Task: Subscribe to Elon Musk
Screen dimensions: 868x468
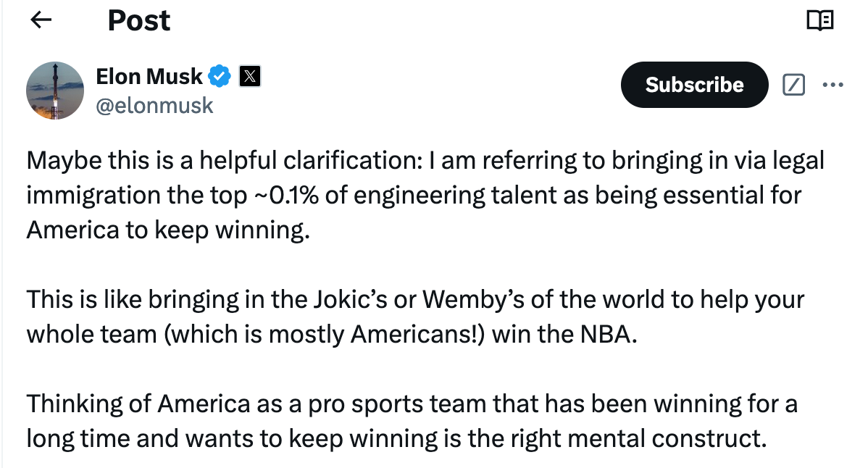Action: pos(694,85)
